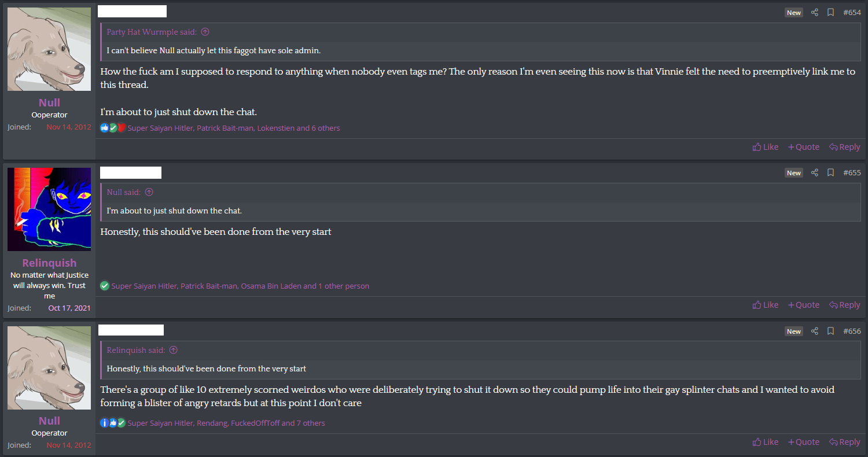Click Relinquish's avatar image

(49, 209)
